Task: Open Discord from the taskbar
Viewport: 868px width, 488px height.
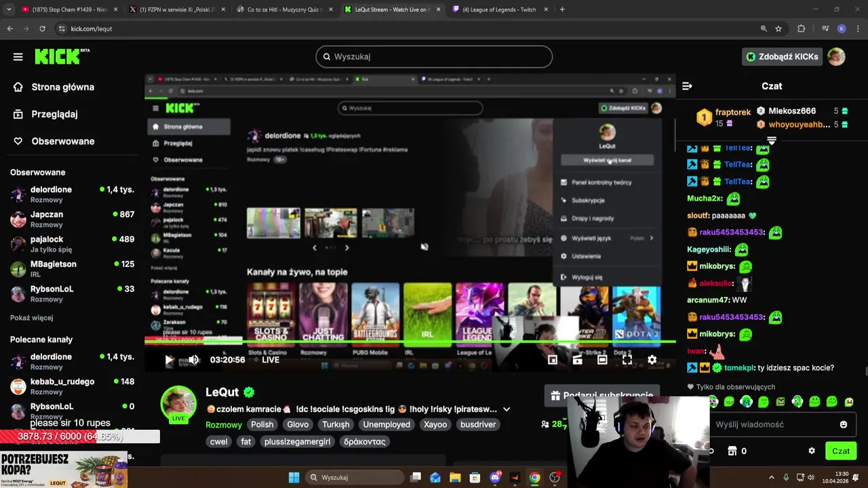Action: [496, 477]
